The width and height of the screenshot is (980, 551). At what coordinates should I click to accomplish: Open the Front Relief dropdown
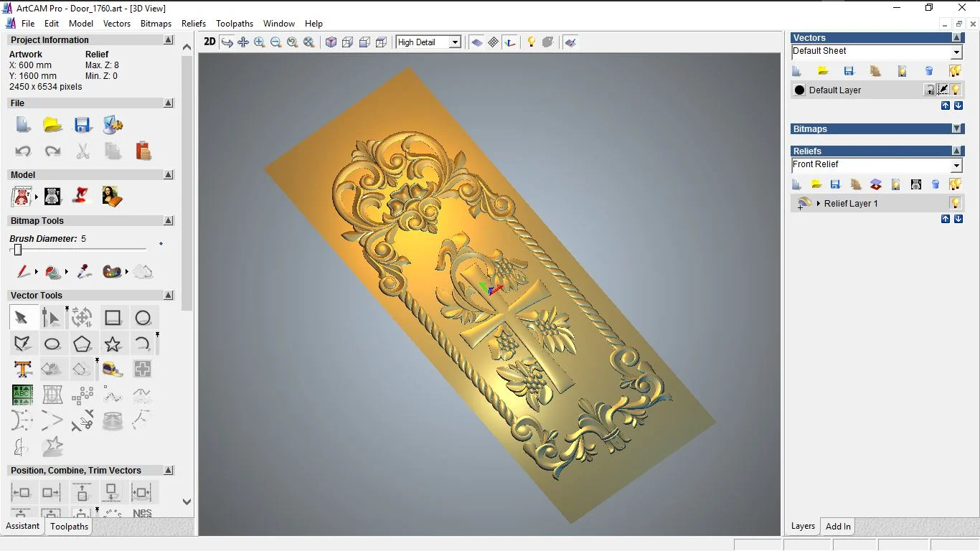[x=956, y=166]
